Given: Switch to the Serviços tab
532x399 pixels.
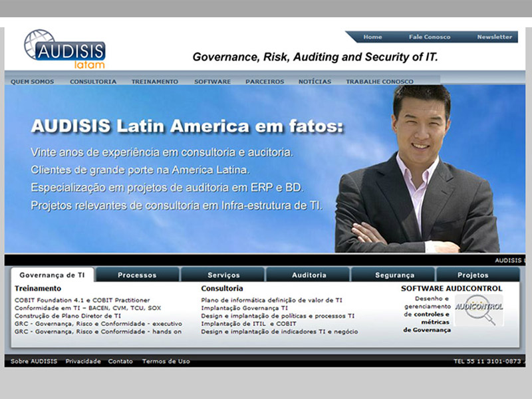Looking at the screenshot, I should tap(223, 275).
